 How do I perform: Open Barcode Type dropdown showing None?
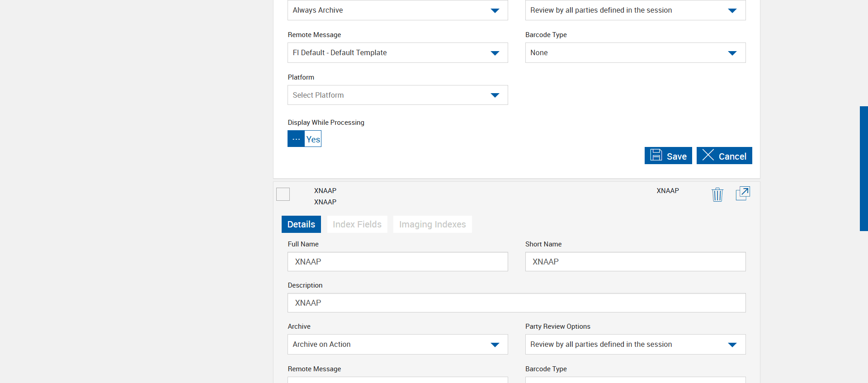[x=635, y=53]
